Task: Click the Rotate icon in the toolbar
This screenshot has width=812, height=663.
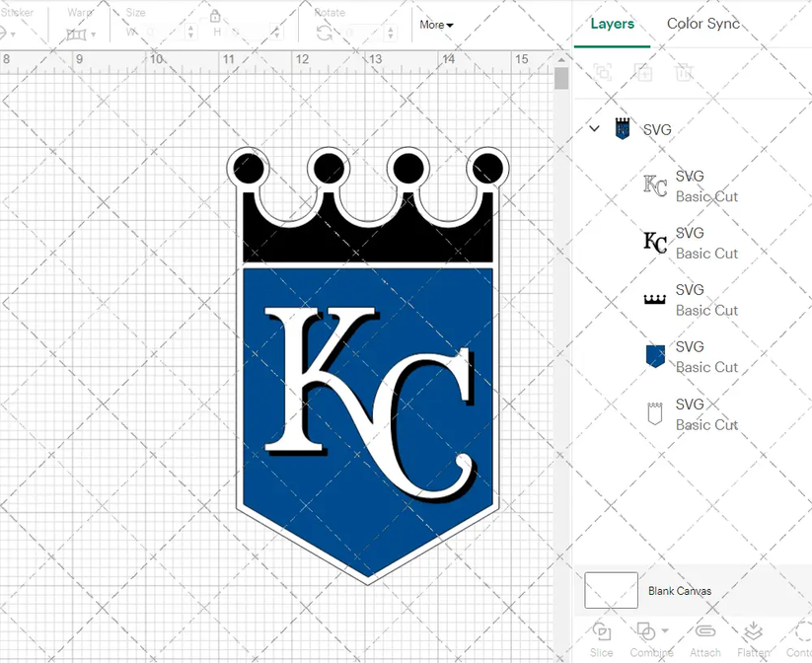Action: pyautogui.click(x=325, y=31)
